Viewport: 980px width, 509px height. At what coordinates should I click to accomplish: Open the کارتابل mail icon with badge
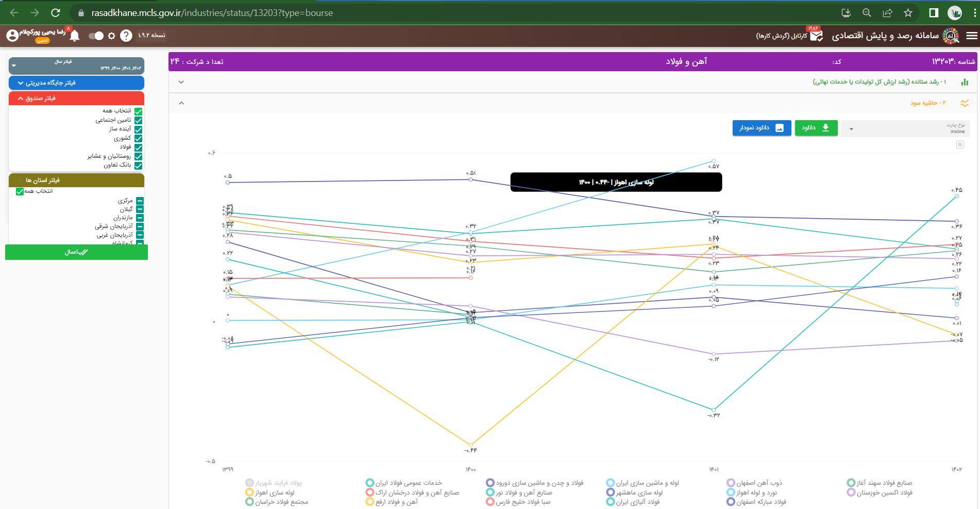pyautogui.click(x=816, y=36)
